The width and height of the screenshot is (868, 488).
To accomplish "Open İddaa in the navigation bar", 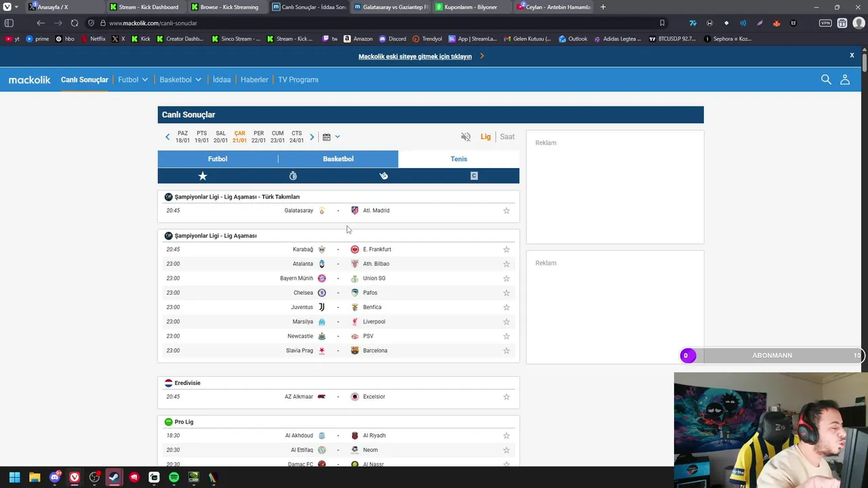I will (x=222, y=79).
